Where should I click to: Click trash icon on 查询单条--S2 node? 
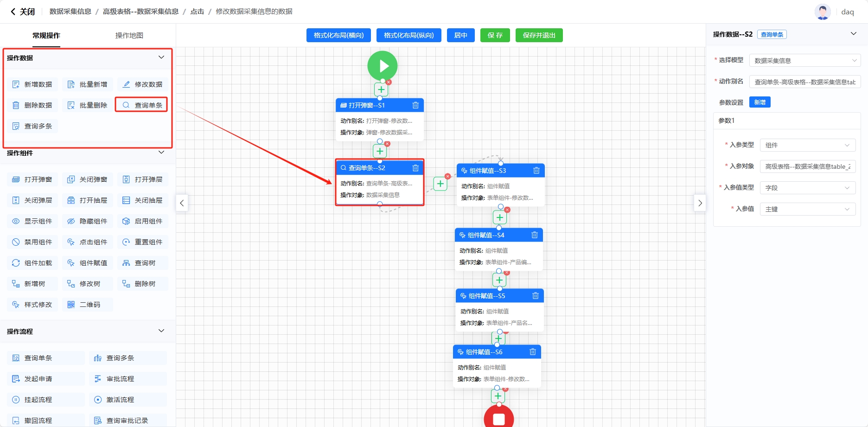pos(415,168)
